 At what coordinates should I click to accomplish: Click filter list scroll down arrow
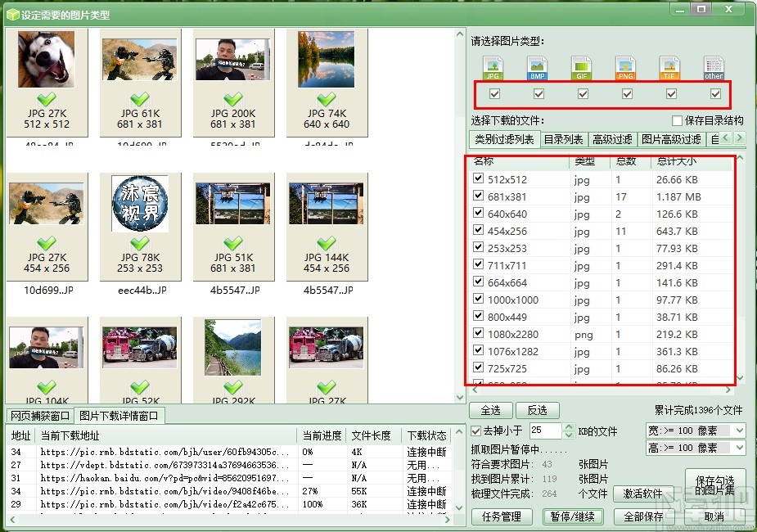[x=740, y=378]
